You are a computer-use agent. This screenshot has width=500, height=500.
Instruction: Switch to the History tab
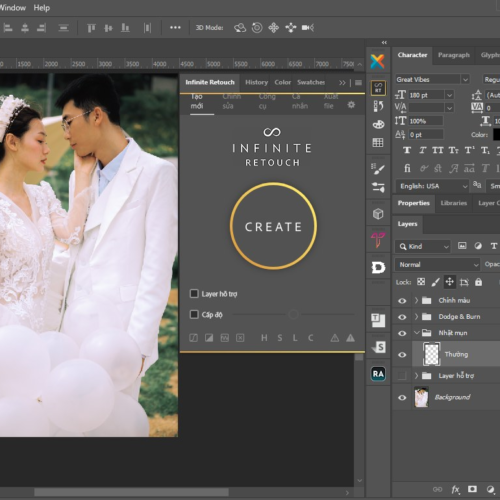point(256,82)
